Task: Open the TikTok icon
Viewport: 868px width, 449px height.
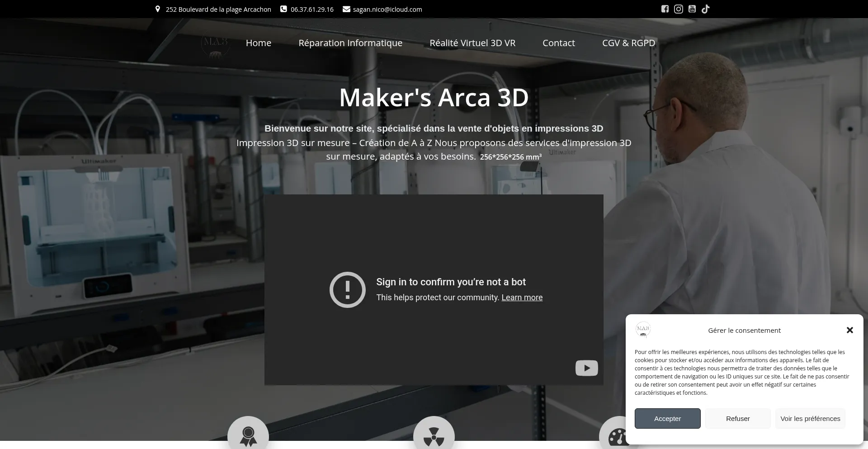Action: [705, 9]
